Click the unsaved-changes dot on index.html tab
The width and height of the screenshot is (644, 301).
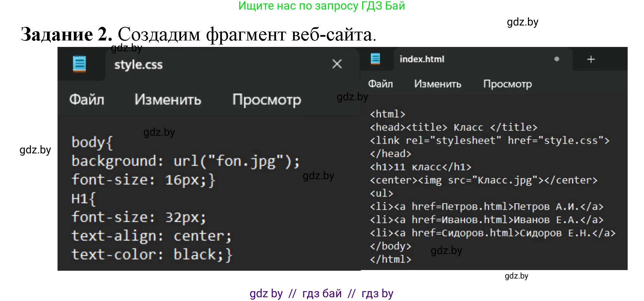pos(557,59)
